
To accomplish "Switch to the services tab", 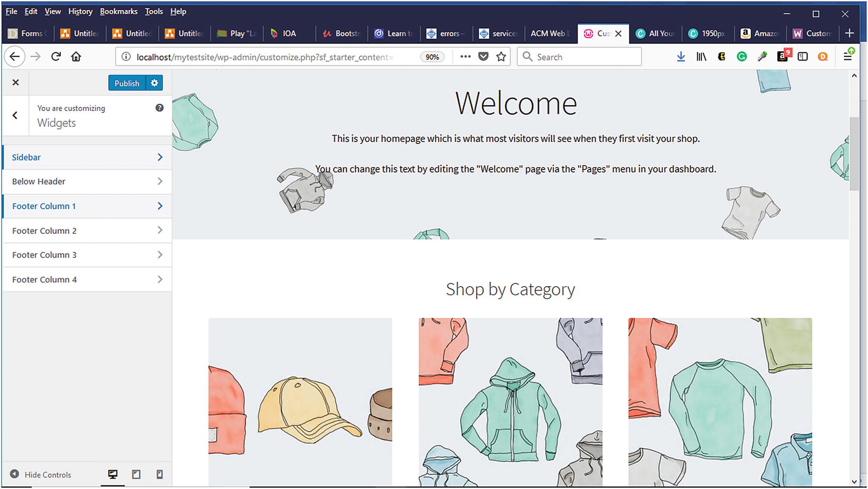I will pos(499,34).
